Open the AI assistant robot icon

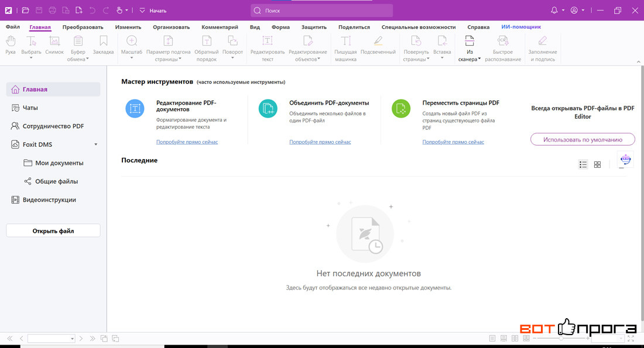coord(625,159)
